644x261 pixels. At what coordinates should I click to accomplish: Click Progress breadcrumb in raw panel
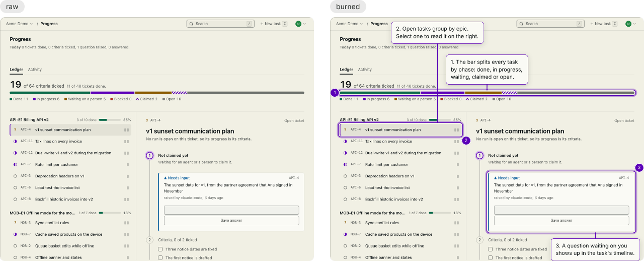pos(49,24)
